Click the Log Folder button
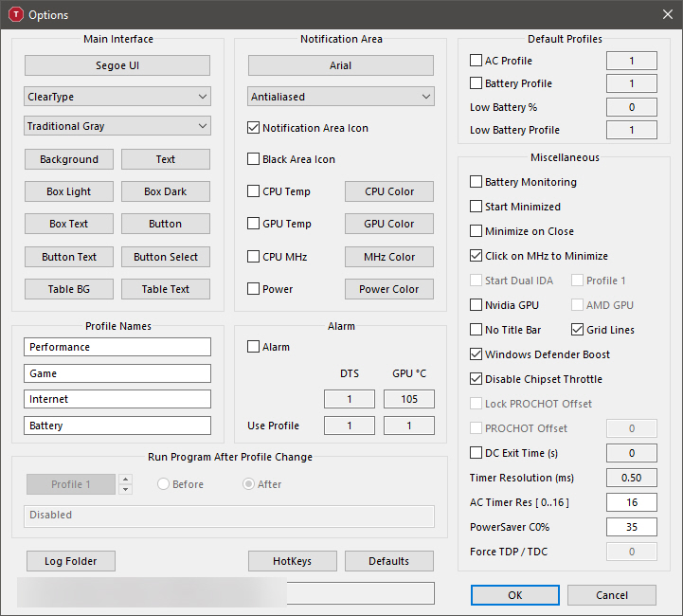 tap(71, 561)
